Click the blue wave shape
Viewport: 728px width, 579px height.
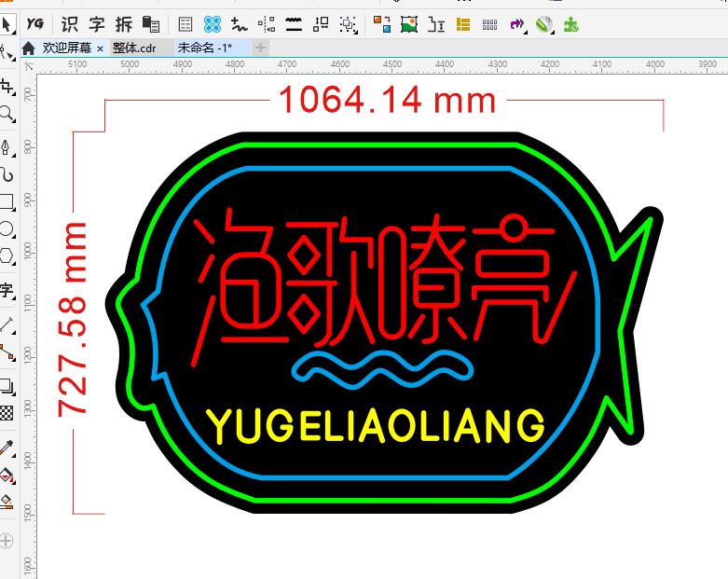click(x=382, y=369)
